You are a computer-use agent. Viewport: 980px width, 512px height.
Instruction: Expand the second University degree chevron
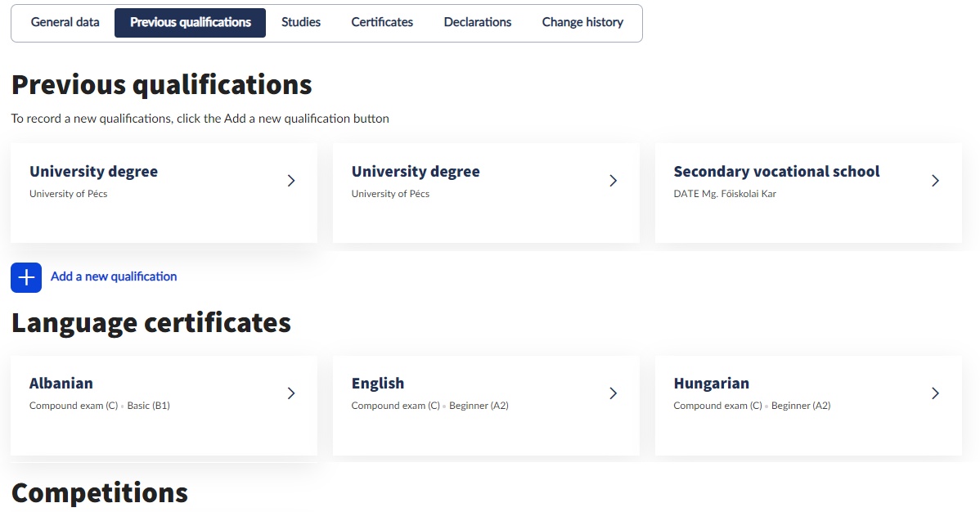point(614,181)
